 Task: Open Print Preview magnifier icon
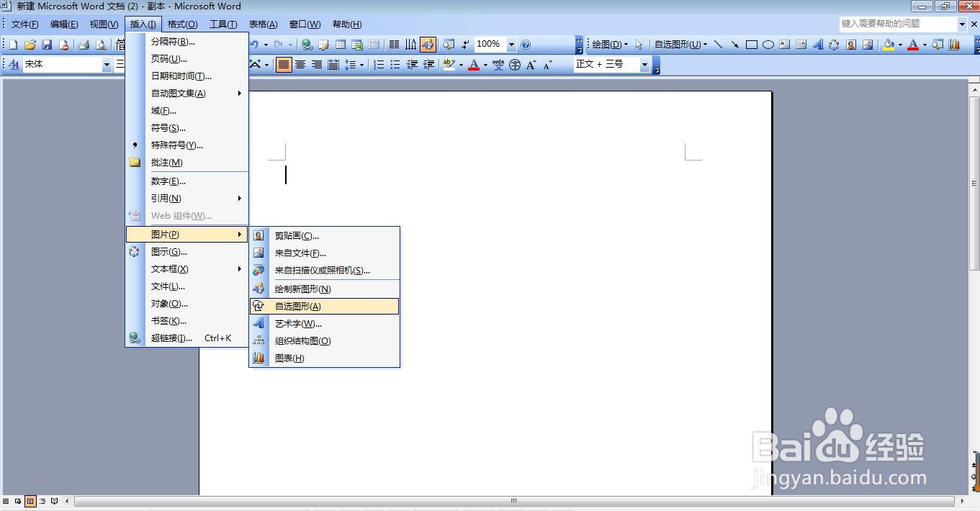(101, 45)
